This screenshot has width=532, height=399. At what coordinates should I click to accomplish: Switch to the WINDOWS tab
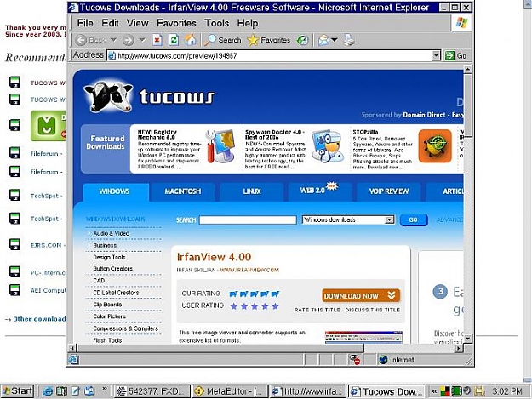(x=114, y=191)
